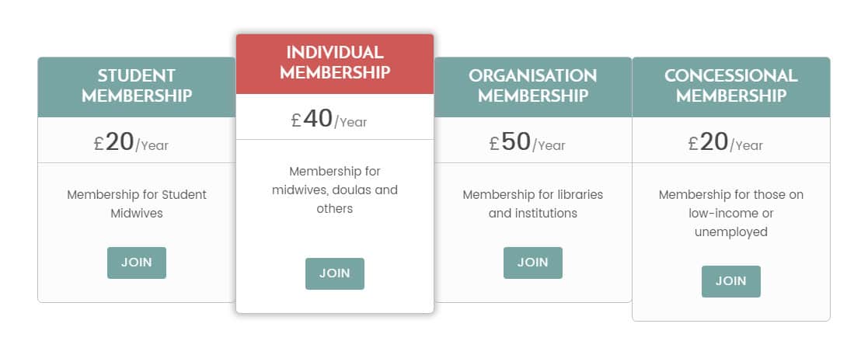Click "/Year" label beside £50
Viewport: 868px width, 362px height.
pyautogui.click(x=549, y=145)
